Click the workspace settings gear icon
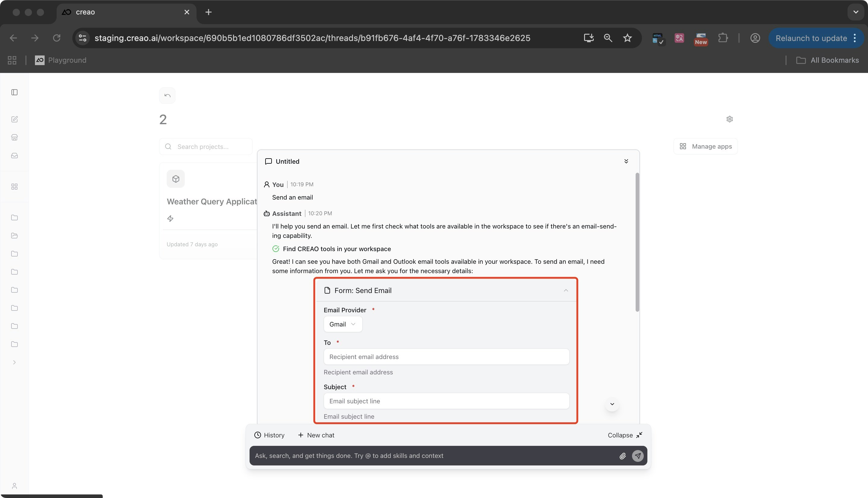Screen dimensions: 868x498 pos(729,119)
